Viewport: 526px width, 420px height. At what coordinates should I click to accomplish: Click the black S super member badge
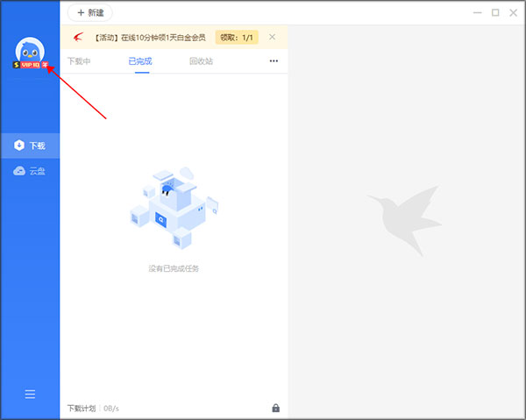click(x=16, y=65)
